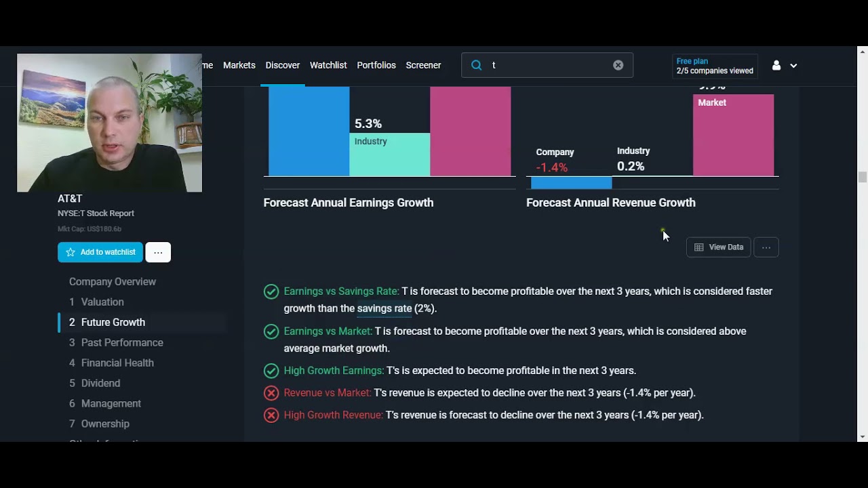Click green check icon for Earnings vs Savings Rate

[x=271, y=291]
